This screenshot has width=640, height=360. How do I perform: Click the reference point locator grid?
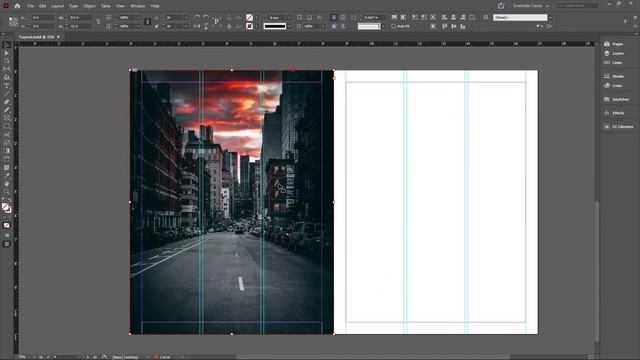(13, 22)
